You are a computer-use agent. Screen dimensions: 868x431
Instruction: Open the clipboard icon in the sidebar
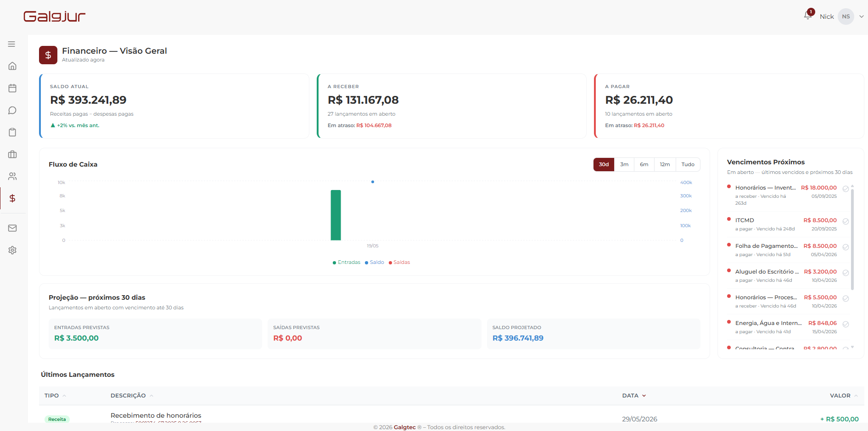[12, 132]
